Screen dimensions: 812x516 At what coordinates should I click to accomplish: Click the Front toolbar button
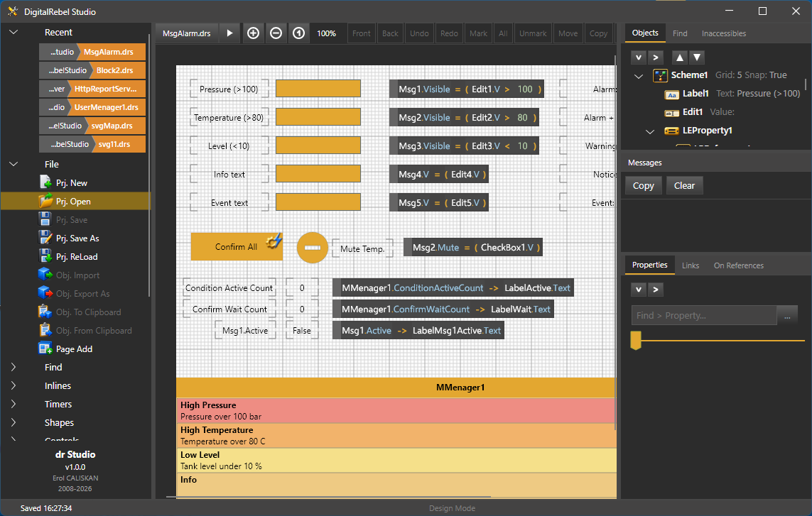[362, 33]
